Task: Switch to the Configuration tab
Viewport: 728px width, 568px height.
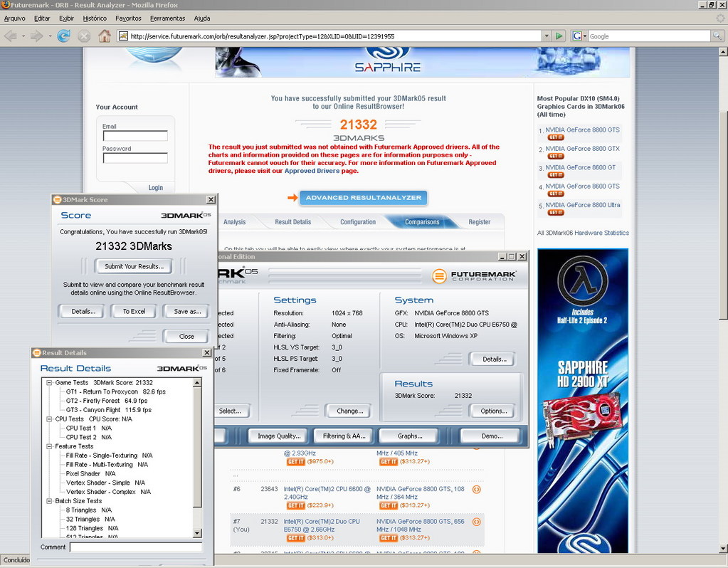Action: coord(358,222)
